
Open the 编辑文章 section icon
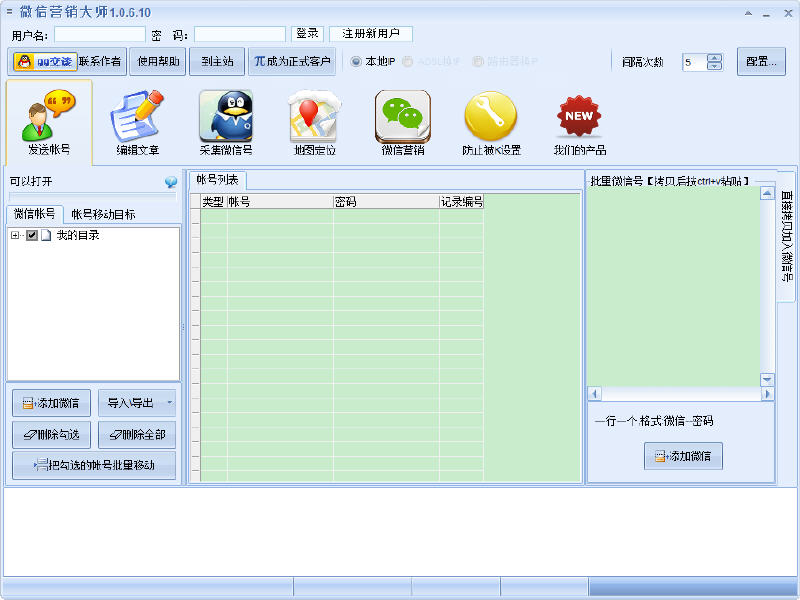[x=137, y=122]
